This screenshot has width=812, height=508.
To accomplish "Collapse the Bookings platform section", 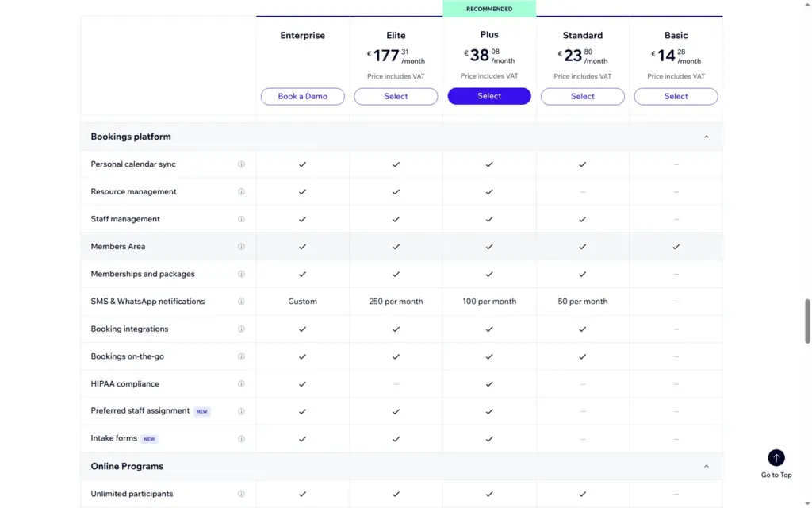I will point(707,137).
